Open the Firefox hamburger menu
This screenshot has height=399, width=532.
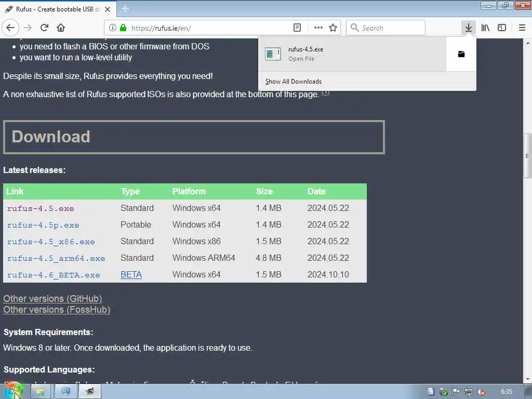tap(522, 28)
